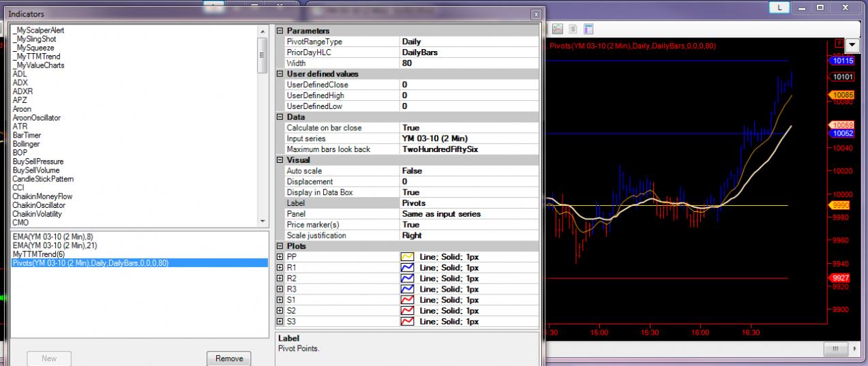Select Bollinger in the indicator list
This screenshot has height=366, width=868.
(26, 144)
